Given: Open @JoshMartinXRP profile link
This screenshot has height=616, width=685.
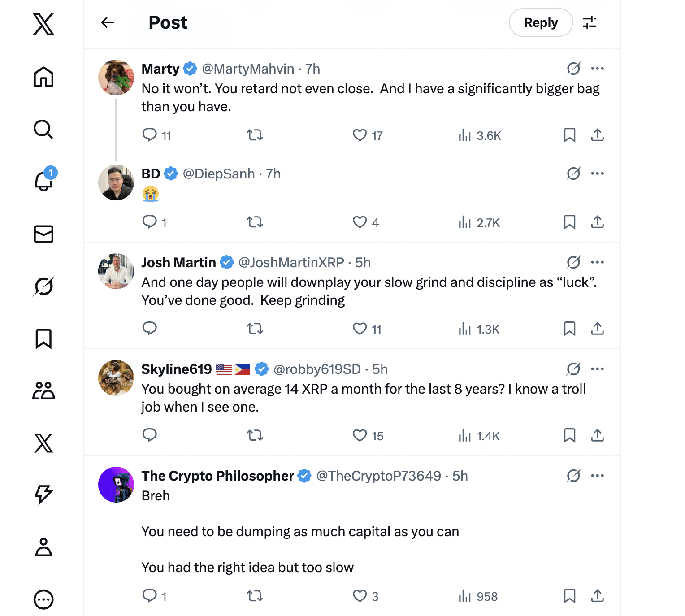Looking at the screenshot, I should click(x=291, y=262).
